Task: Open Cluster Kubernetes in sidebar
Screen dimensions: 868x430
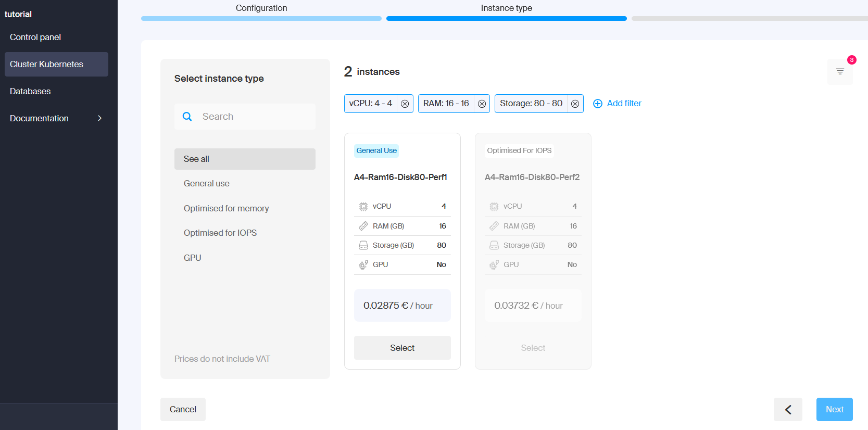Action: [56, 64]
